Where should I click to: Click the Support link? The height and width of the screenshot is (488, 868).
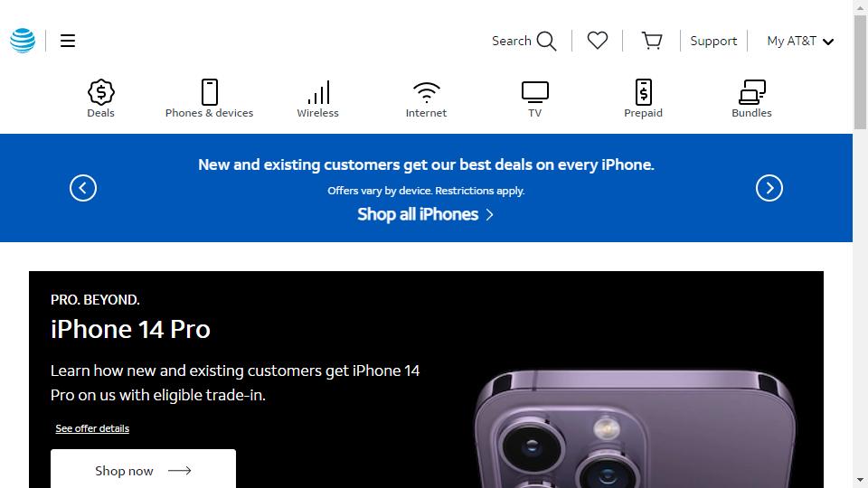(713, 41)
